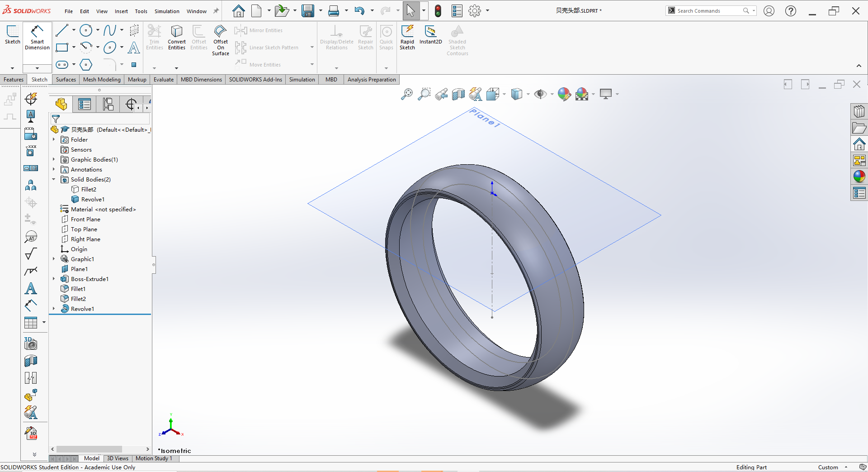Open the Hide/Show Items eye icon

pos(541,94)
